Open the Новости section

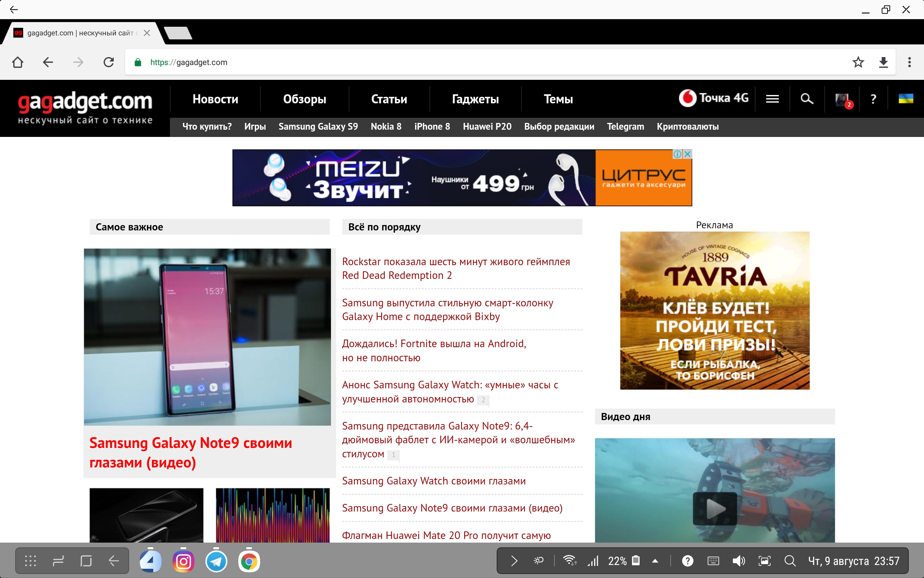215,99
